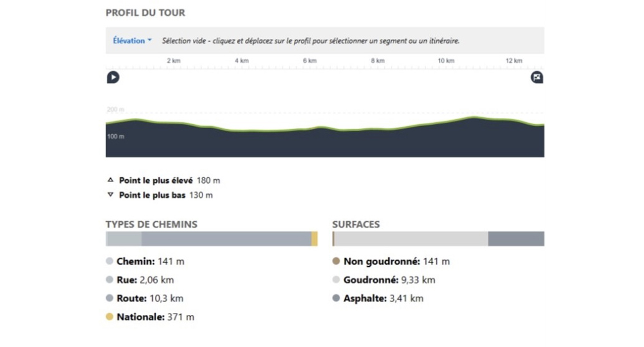Click the Goudronné legend dot

coord(336,280)
